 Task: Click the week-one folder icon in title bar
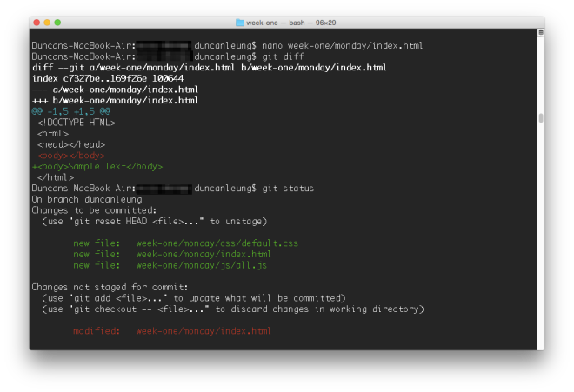[240, 23]
